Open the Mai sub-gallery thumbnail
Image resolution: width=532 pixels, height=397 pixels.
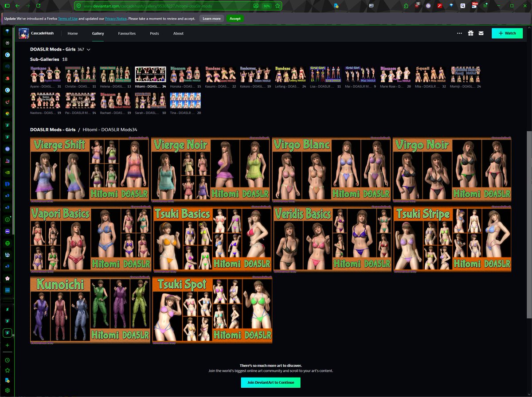coord(360,74)
